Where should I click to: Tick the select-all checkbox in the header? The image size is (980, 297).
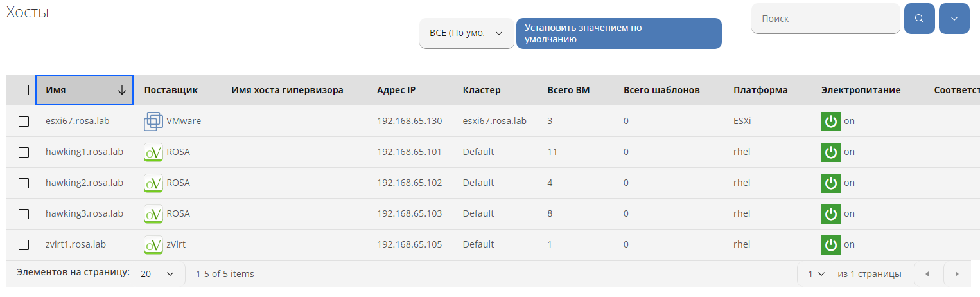pyautogui.click(x=24, y=90)
